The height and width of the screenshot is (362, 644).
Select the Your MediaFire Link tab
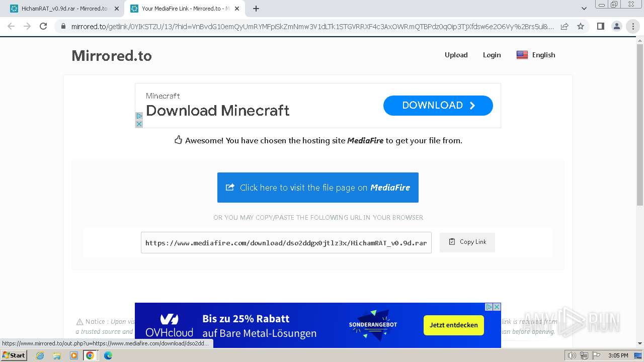pyautogui.click(x=184, y=9)
